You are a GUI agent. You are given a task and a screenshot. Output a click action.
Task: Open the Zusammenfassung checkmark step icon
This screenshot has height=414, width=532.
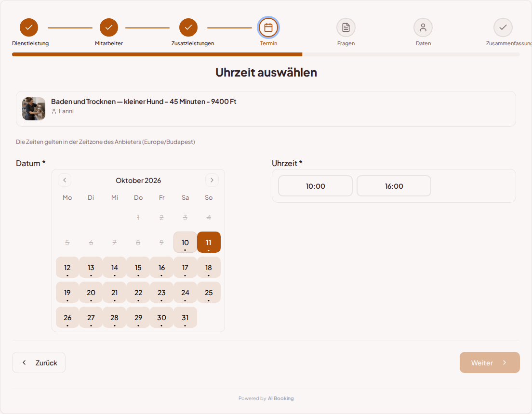503,27
